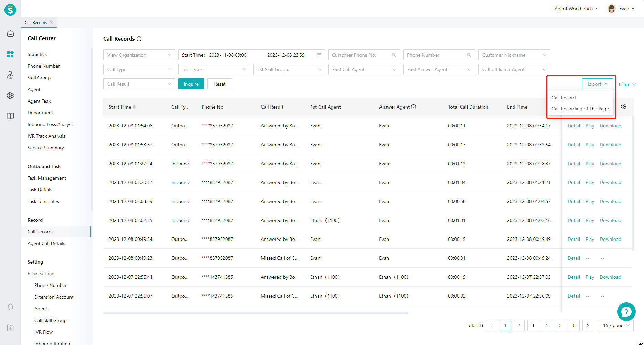Click the info icon next to Call Records title
This screenshot has width=644, height=345.
click(139, 39)
